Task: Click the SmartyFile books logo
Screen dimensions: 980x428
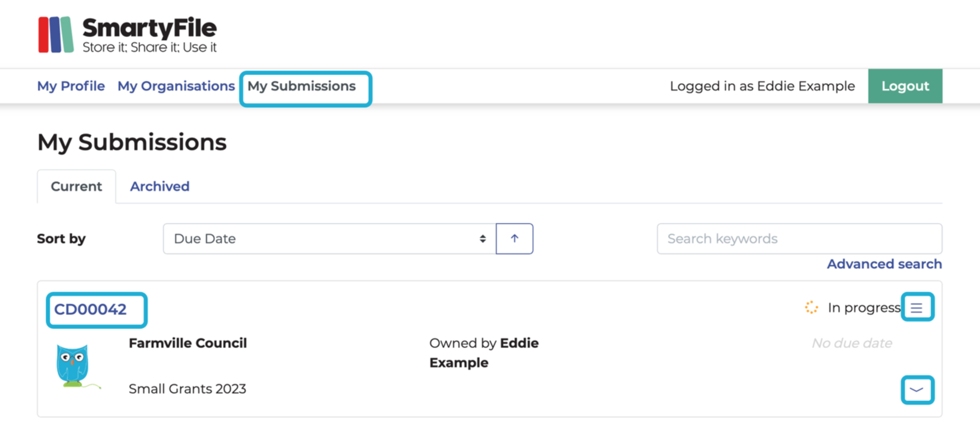Action: coord(56,35)
